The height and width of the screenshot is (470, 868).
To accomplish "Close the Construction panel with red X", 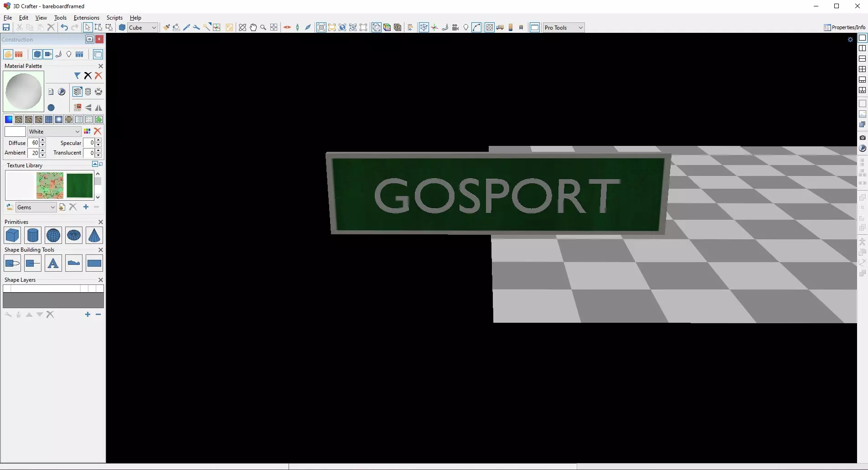I will tap(99, 39).
